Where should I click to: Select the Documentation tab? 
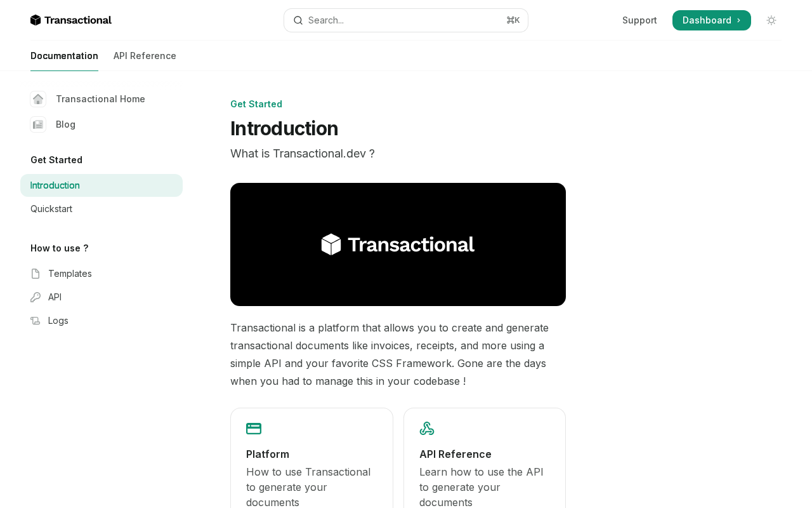coord(64,56)
